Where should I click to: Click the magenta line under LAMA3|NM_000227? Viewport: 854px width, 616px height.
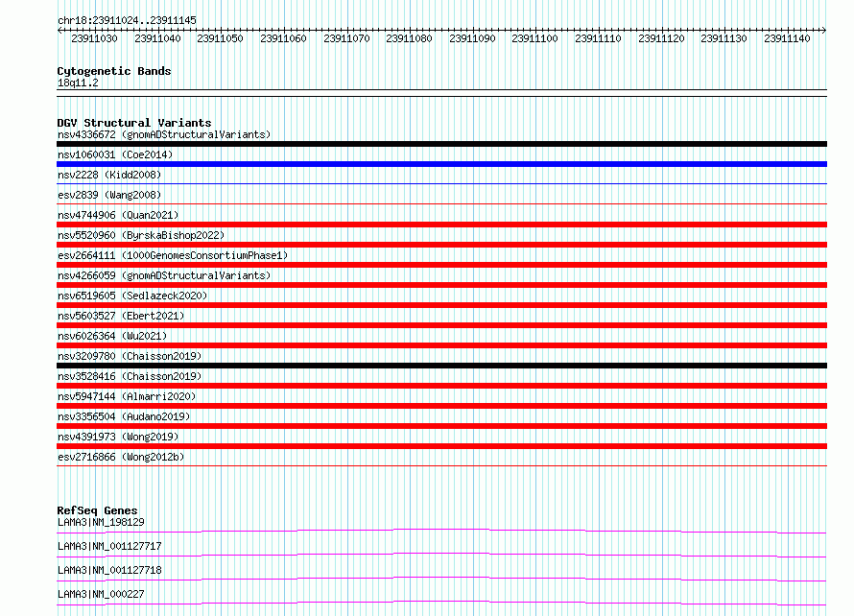[441, 603]
